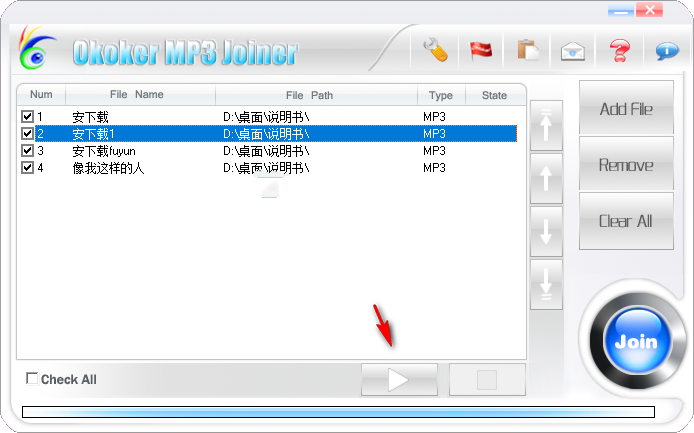Open help via red question mark

(x=620, y=50)
